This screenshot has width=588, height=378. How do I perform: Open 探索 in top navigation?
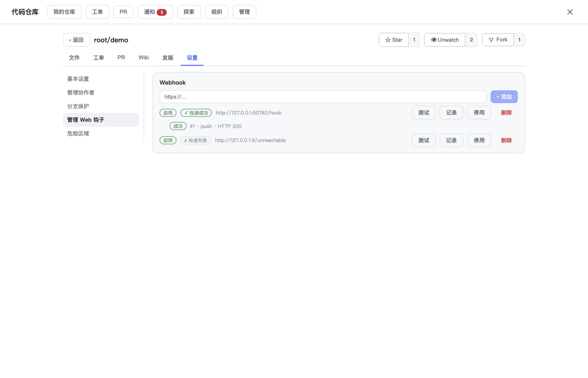tap(189, 12)
